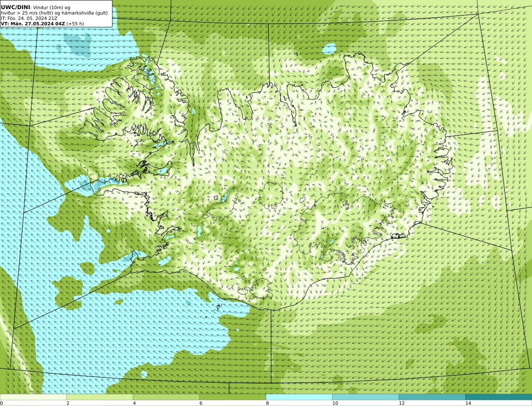The height and width of the screenshot is (406, 532).
Task: Click the 'Vindur (10m) og' label
Action: coord(52,7)
